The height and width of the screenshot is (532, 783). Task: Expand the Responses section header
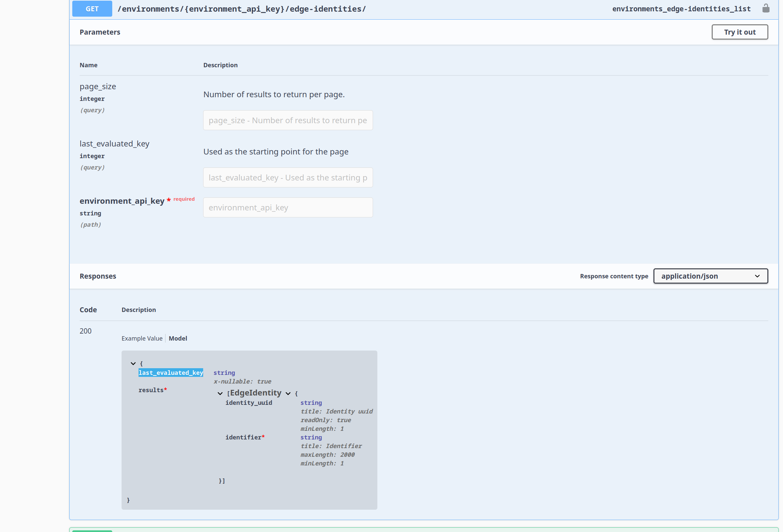click(98, 276)
